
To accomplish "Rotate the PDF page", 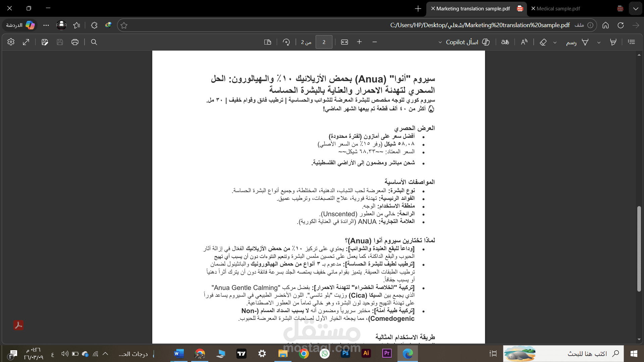I will tap(286, 42).
